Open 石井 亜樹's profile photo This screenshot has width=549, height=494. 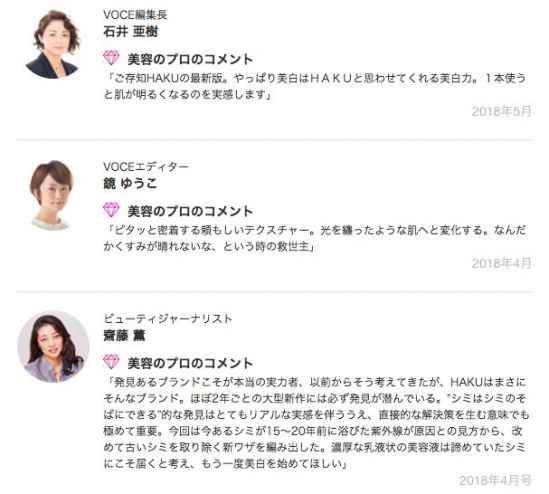pyautogui.click(x=53, y=44)
